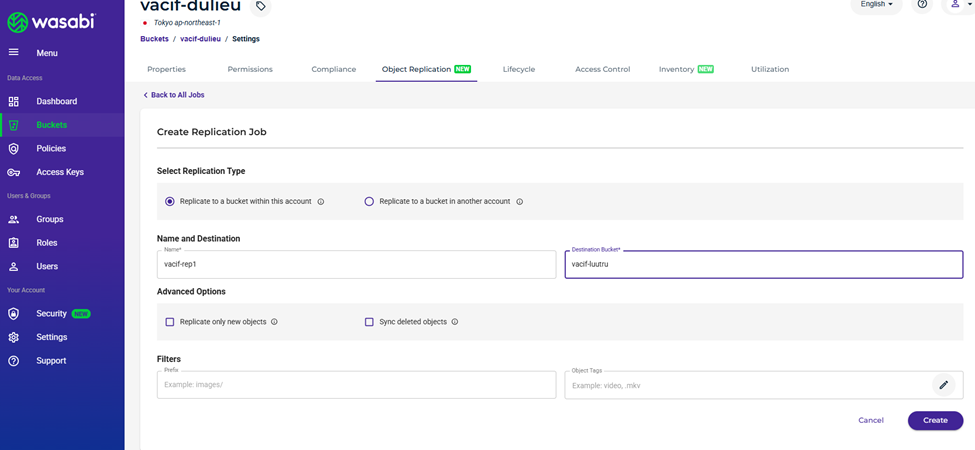Image resolution: width=975 pixels, height=450 pixels.
Task: Click the Policies shield icon
Action: coord(14,148)
